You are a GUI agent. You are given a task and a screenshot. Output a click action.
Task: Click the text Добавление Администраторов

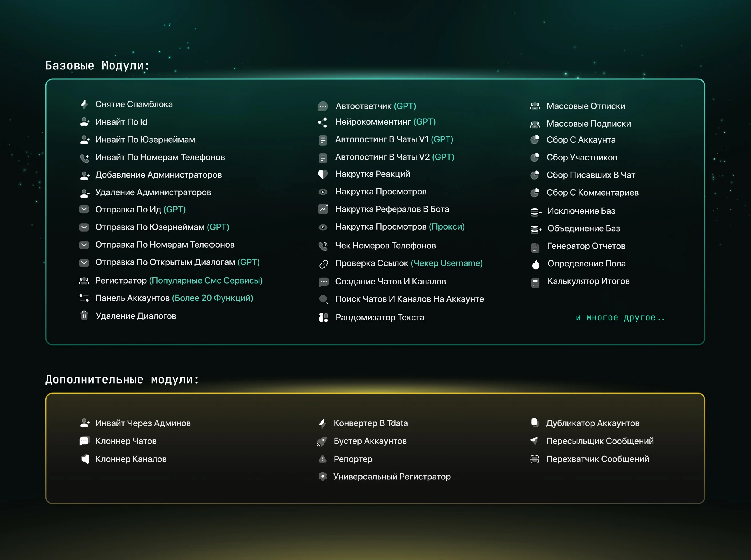point(158,175)
